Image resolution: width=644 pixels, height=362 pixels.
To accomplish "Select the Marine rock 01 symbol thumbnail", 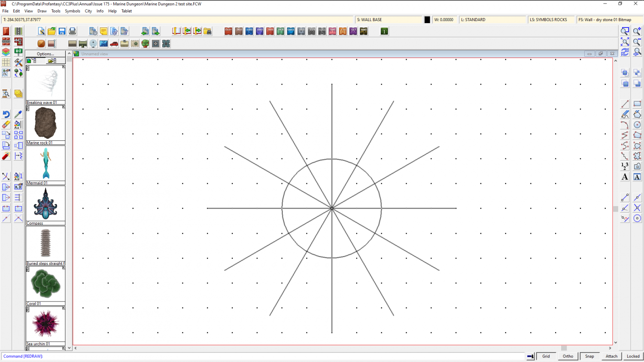I will [45, 123].
